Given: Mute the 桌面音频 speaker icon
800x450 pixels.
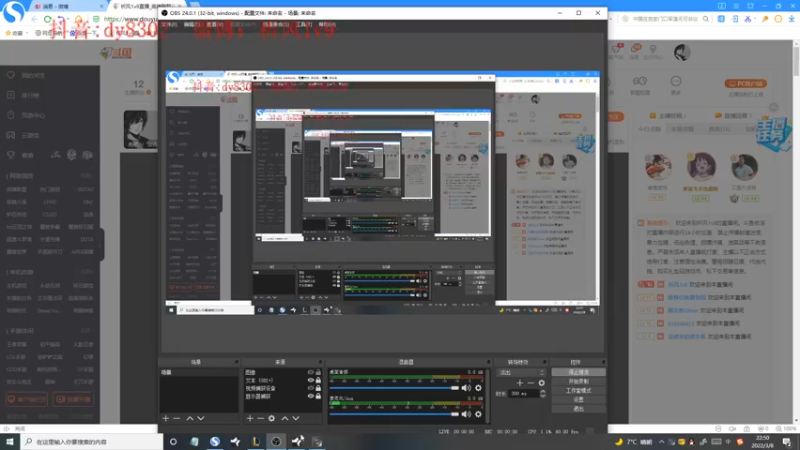Looking at the screenshot, I should tap(466, 388).
